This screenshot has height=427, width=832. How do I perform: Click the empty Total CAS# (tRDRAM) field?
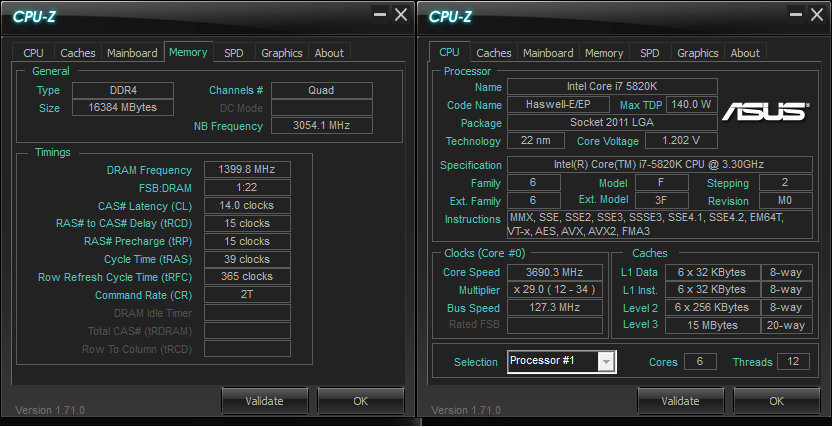[247, 330]
